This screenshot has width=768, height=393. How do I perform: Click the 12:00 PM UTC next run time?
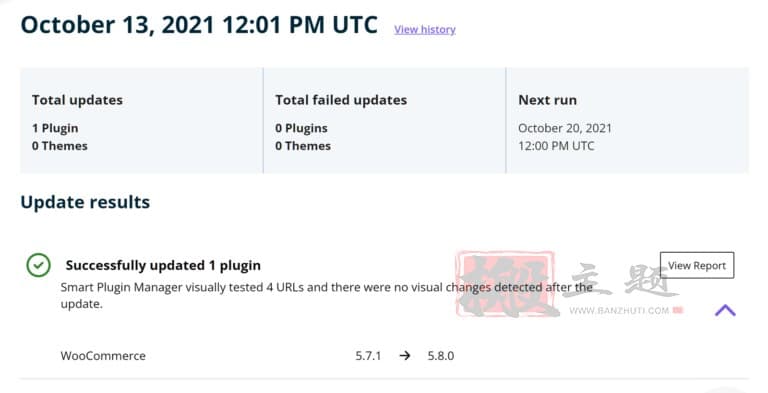pos(556,146)
